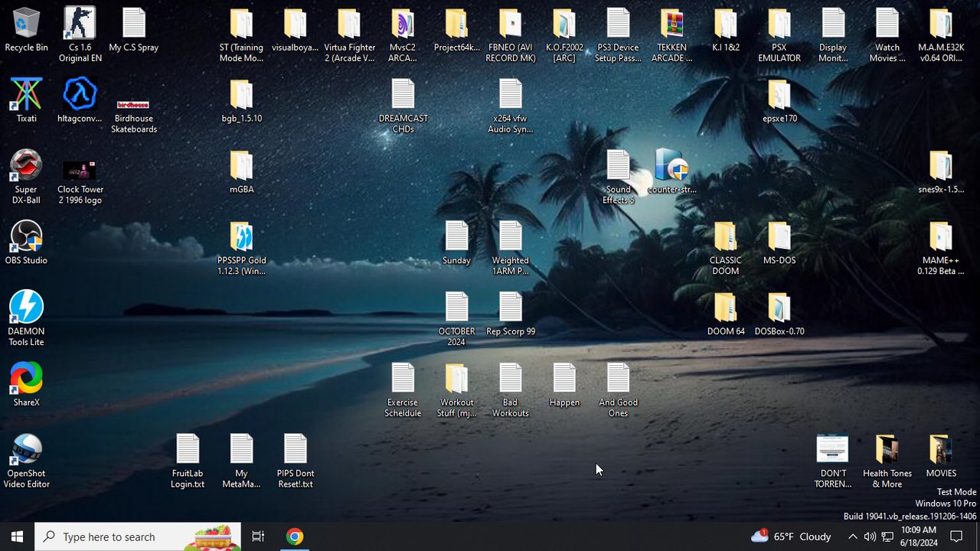Select the MOVIES folder

click(941, 456)
